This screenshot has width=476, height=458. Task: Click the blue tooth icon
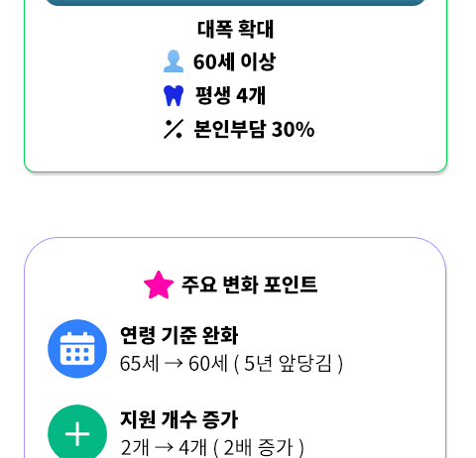coord(174,95)
